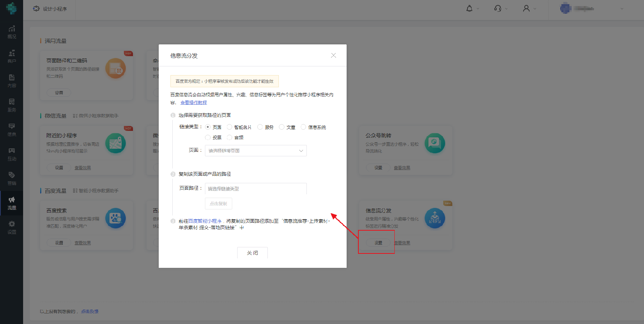Expand the account name dropdown arrow

(x=622, y=9)
